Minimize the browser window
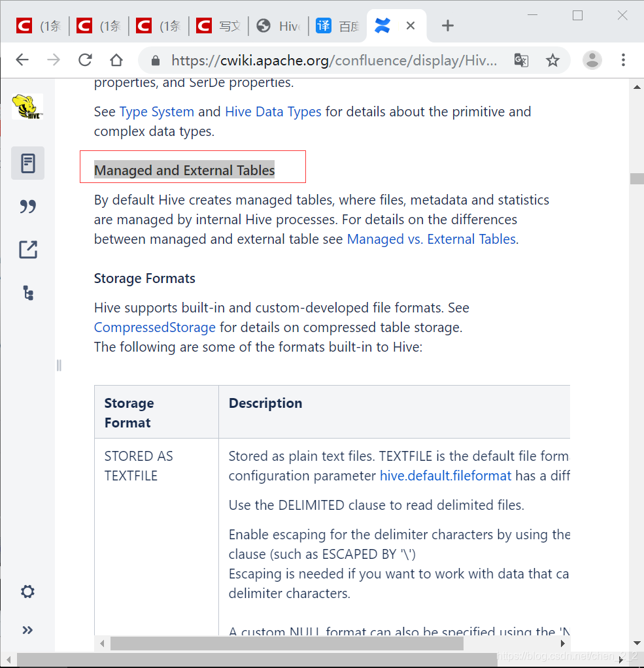Image resolution: width=644 pixels, height=668 pixels. tap(532, 15)
